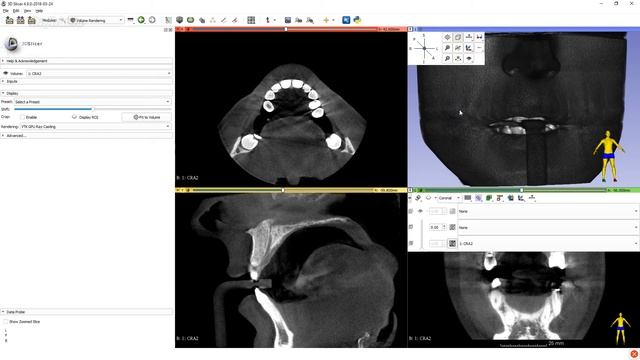Screen dimensions: 640x360
Task: Open the Edit menu
Action: [16, 11]
